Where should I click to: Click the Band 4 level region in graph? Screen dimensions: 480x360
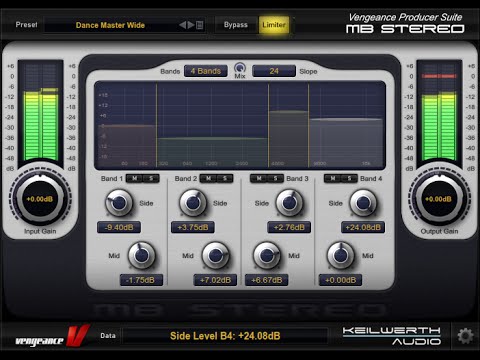click(346, 142)
